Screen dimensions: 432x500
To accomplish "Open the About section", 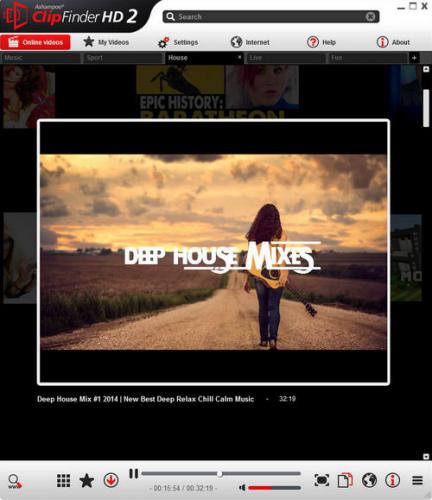I will [393, 42].
